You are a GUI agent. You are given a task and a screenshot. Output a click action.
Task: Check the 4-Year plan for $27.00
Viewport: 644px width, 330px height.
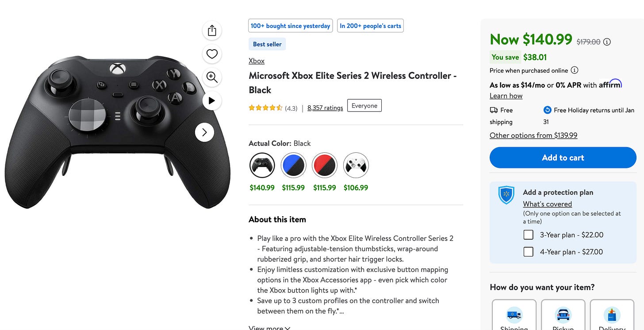point(528,252)
